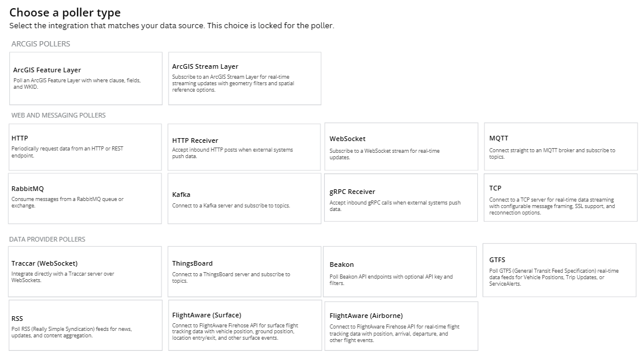The height and width of the screenshot is (355, 644).
Task: Select the HTTP Receiver card
Action: coord(244,146)
